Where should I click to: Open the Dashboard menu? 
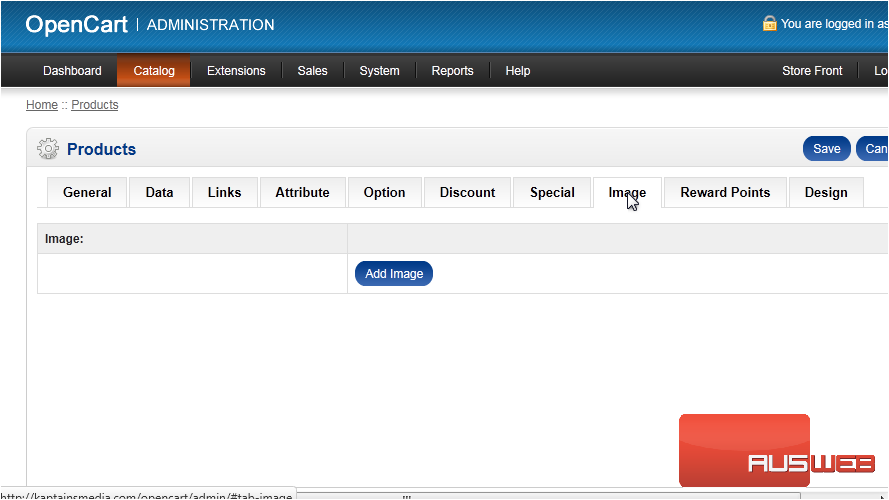click(72, 71)
